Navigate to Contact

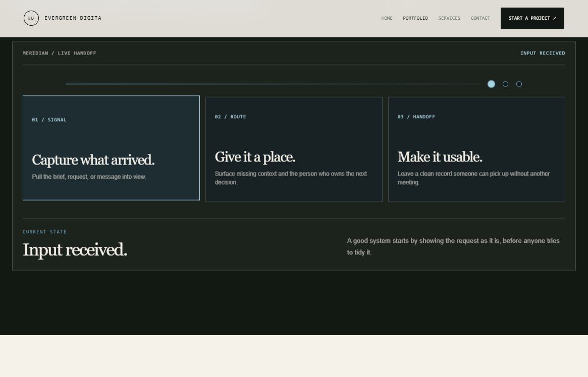coord(480,18)
